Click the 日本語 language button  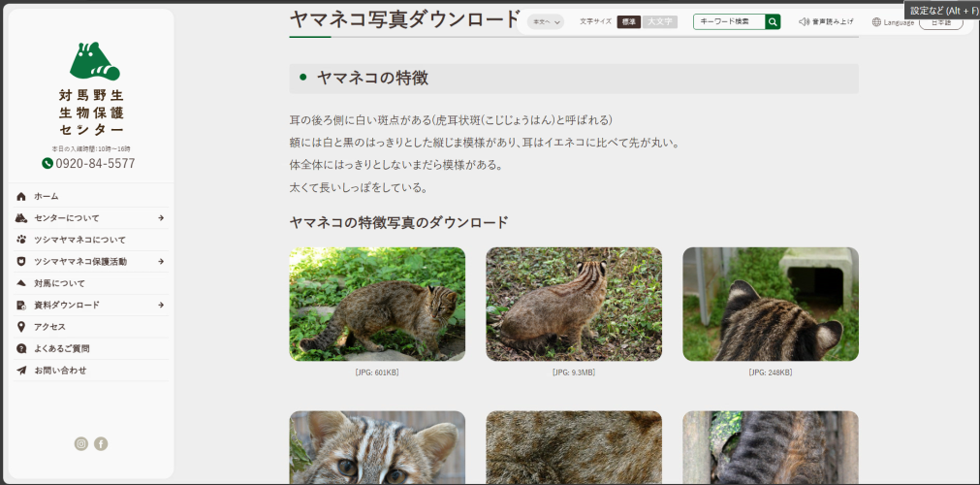point(940,23)
